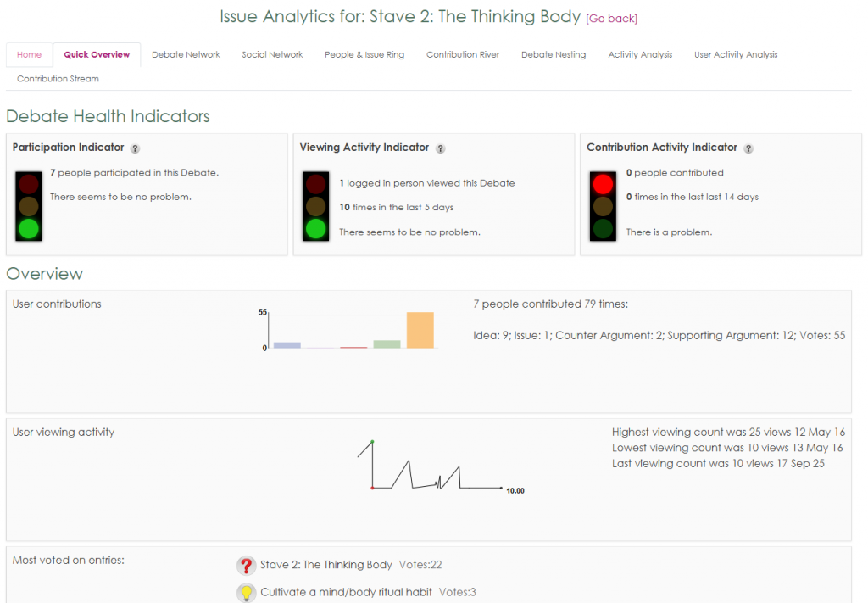Open the Debate Nesting tab

[x=554, y=55]
